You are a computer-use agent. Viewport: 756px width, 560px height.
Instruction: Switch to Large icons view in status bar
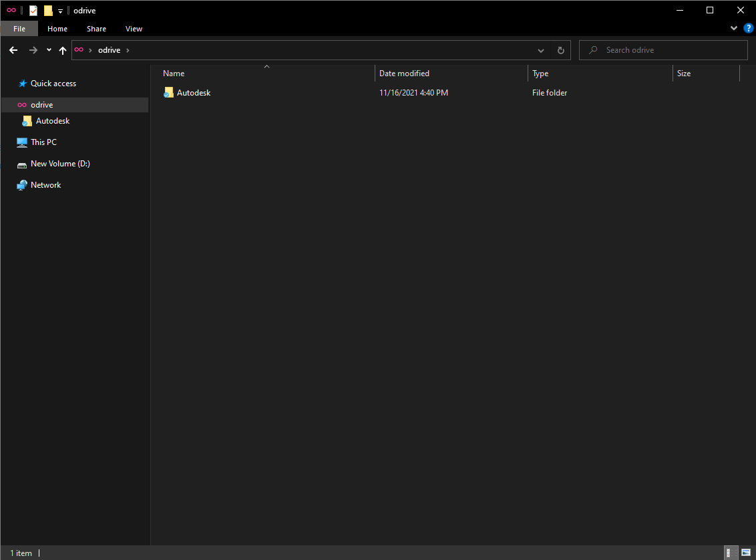(x=746, y=553)
